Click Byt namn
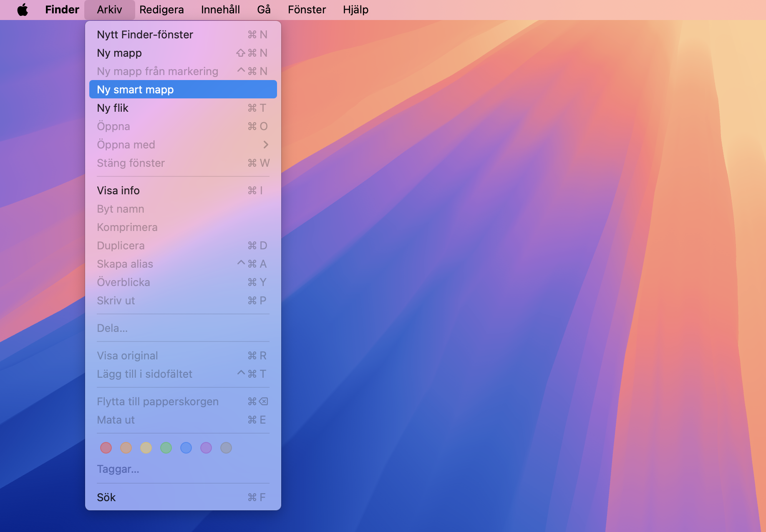This screenshot has height=532, width=766. coord(183,209)
